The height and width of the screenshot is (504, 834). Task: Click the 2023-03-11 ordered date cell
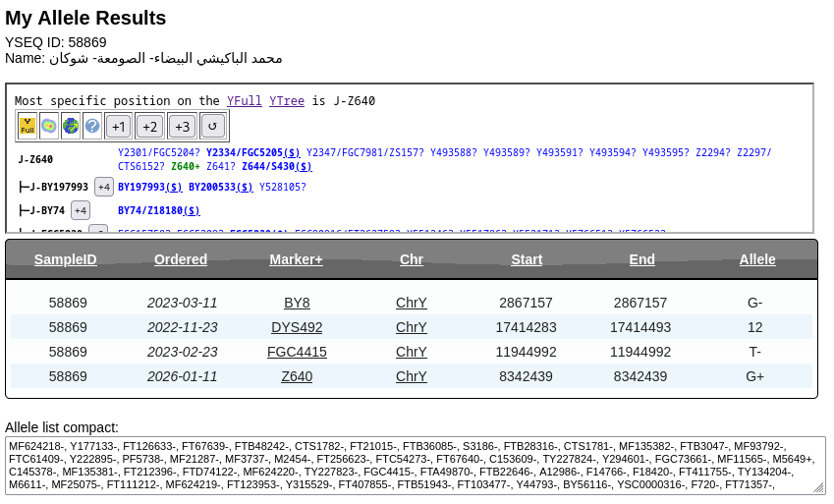[183, 303]
